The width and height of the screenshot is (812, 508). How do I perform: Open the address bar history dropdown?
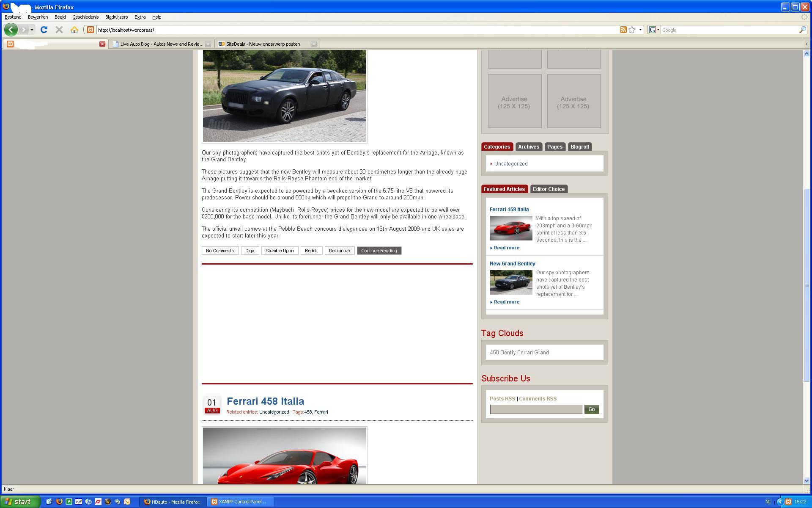pos(640,30)
